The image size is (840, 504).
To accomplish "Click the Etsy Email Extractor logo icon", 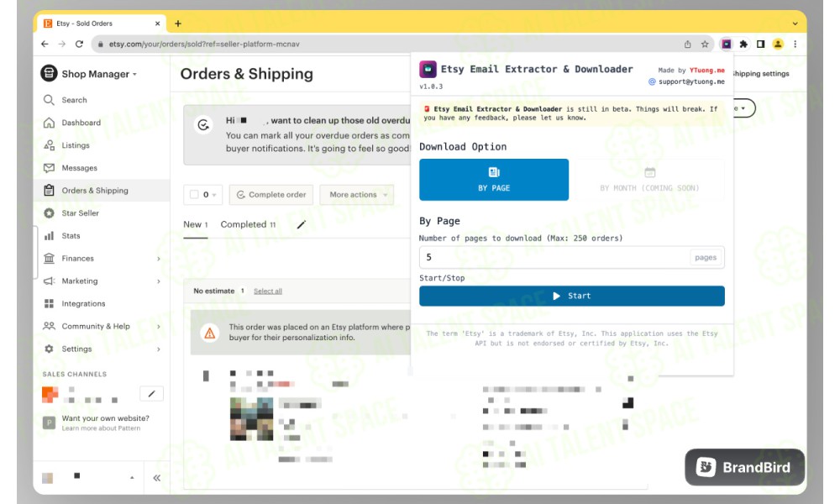I will (428, 70).
